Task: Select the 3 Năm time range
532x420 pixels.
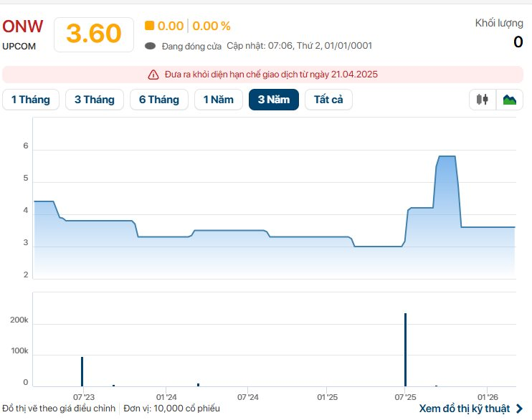Action: pyautogui.click(x=274, y=100)
